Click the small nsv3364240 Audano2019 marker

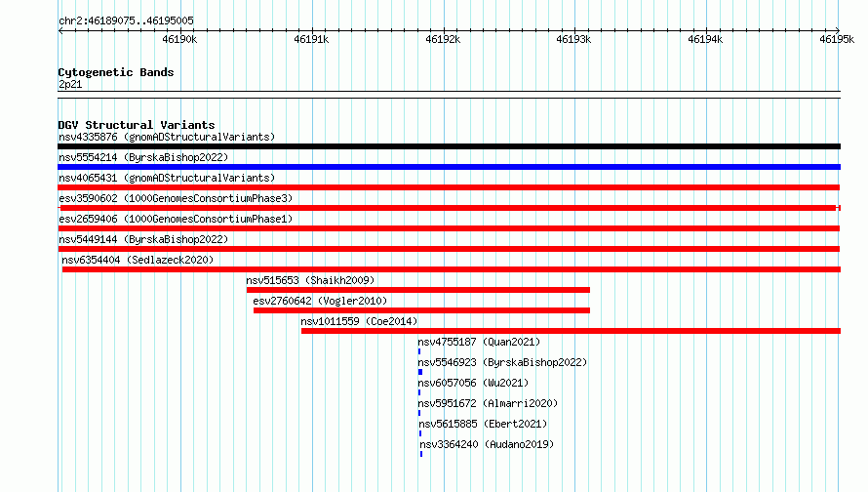click(x=421, y=454)
